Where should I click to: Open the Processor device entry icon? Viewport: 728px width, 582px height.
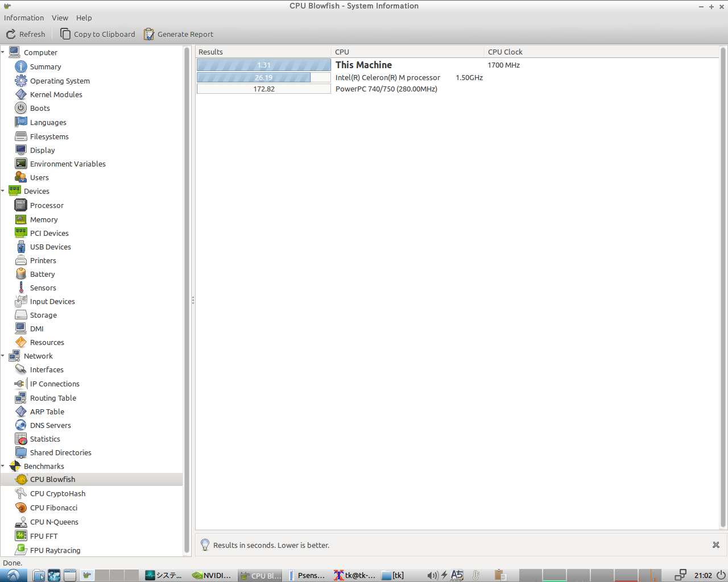(x=21, y=205)
